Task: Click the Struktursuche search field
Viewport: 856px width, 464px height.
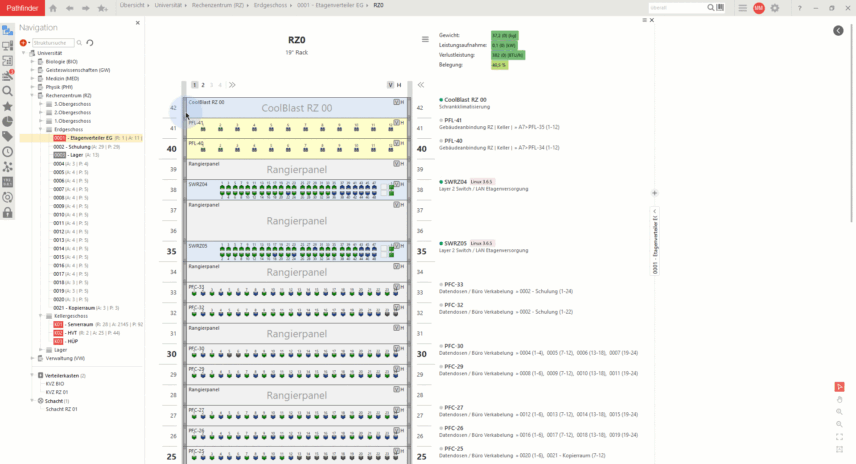Action: (x=52, y=43)
